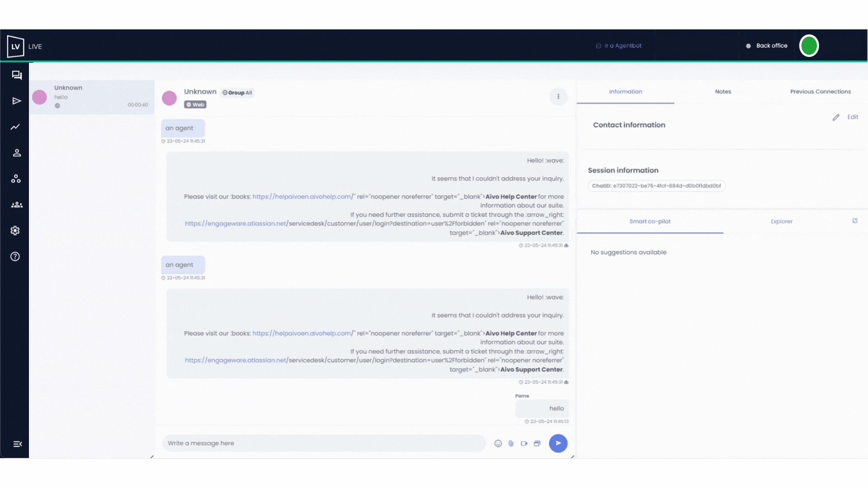Switch to the Previous Connections tab
Image resolution: width=868 pixels, height=488 pixels.
[820, 92]
